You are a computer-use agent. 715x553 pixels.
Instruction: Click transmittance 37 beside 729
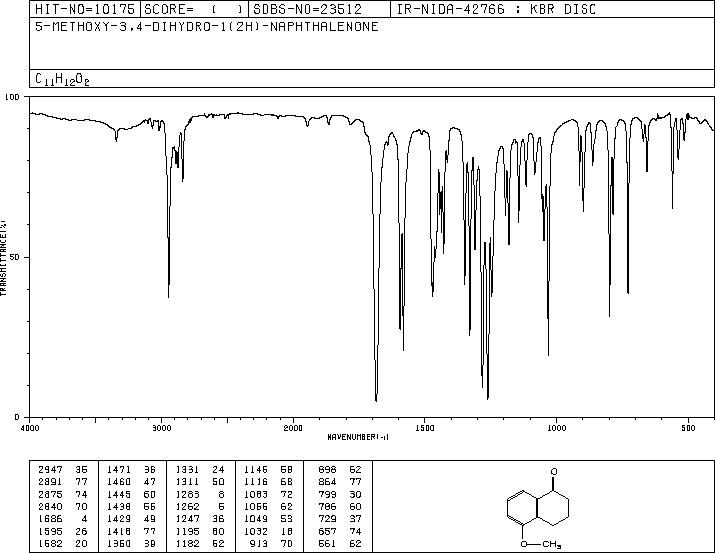(x=355, y=519)
